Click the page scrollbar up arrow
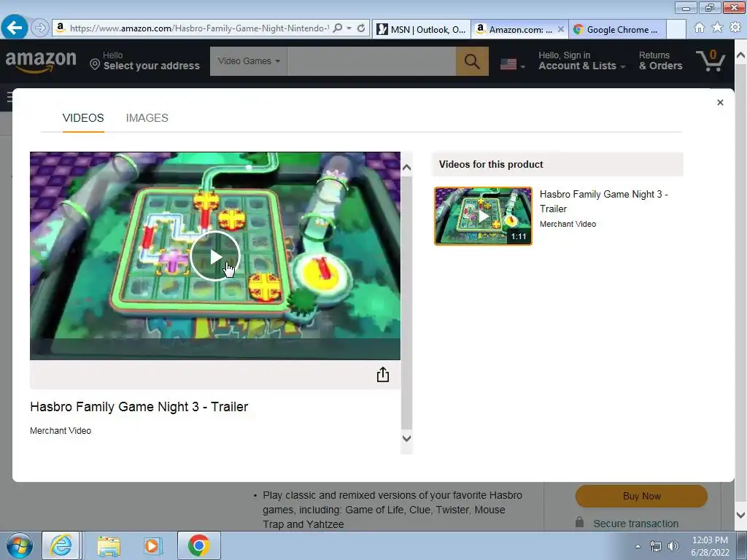This screenshot has width=747, height=560. click(x=740, y=55)
